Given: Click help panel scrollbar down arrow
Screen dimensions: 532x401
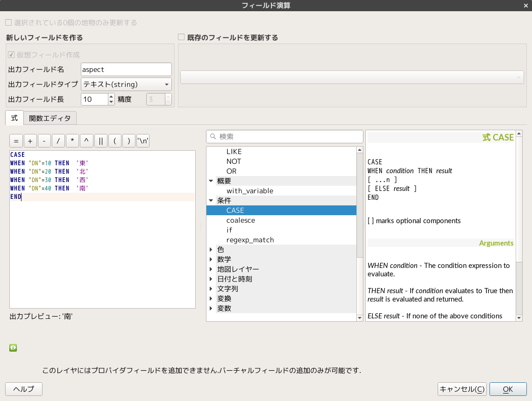Looking at the screenshot, I should [x=519, y=318].
